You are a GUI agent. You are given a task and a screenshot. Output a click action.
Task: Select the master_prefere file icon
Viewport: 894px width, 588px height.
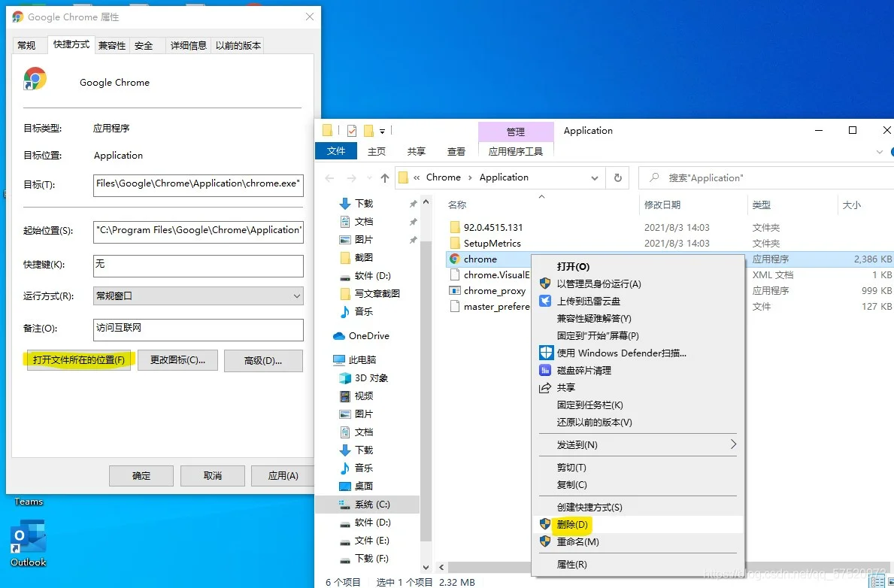click(454, 306)
